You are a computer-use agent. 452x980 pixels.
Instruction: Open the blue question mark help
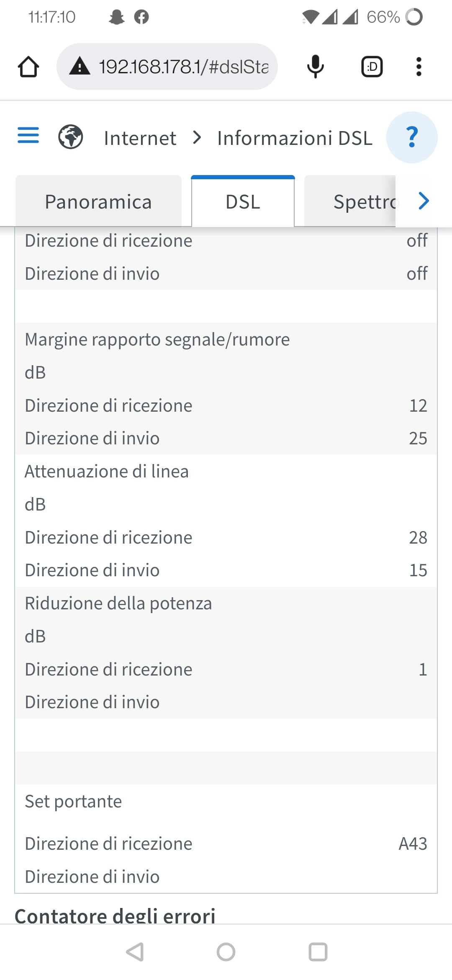pyautogui.click(x=412, y=137)
